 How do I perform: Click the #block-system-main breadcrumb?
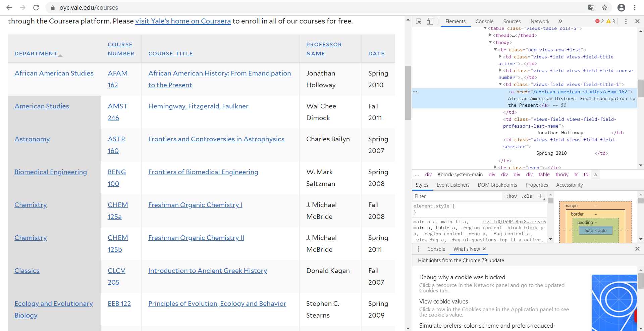coord(460,175)
